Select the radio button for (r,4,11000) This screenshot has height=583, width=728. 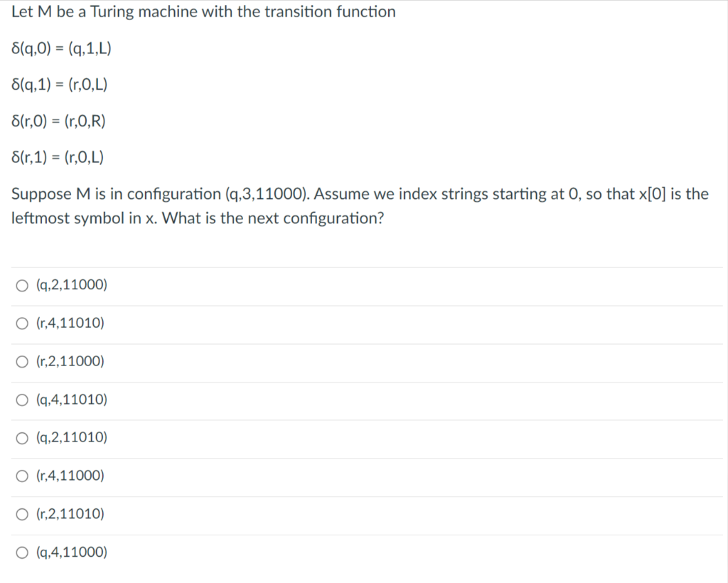pyautogui.click(x=22, y=476)
